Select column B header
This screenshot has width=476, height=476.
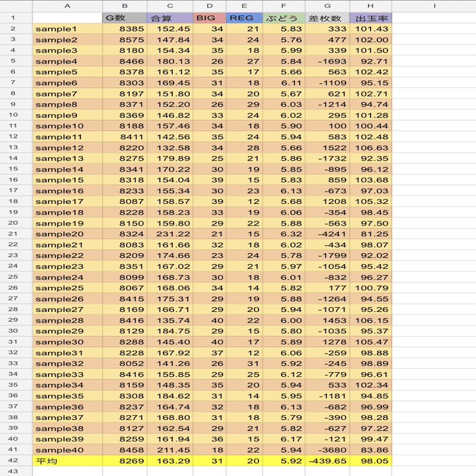[x=125, y=6]
